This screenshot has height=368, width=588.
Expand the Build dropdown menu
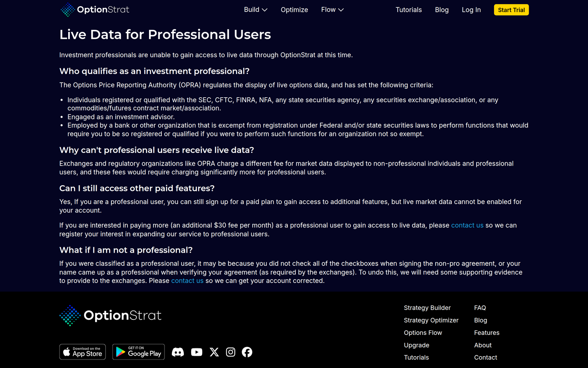(256, 10)
